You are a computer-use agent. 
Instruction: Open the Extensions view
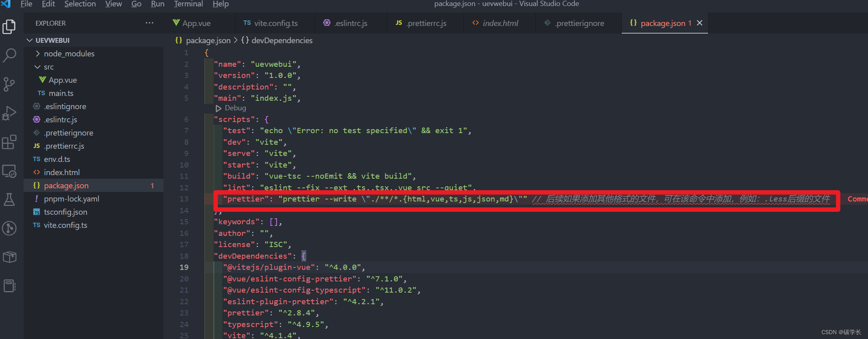click(x=9, y=142)
